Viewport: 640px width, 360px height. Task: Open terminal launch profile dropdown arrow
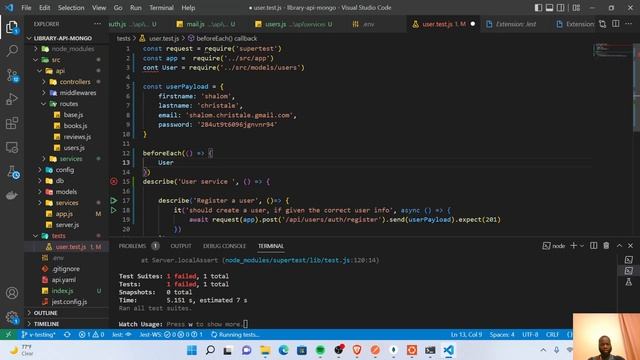tap(582, 246)
